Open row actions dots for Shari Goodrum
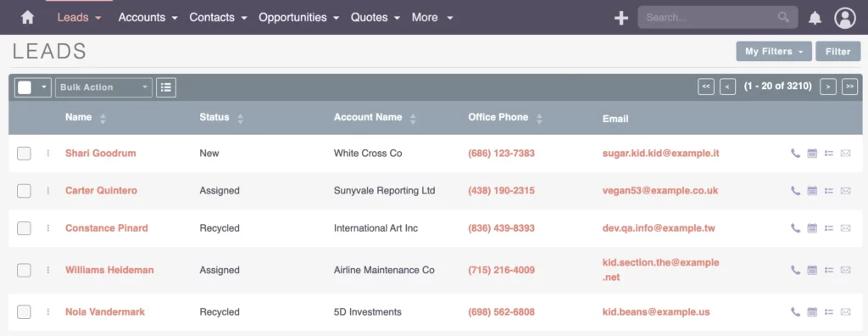 click(x=48, y=153)
